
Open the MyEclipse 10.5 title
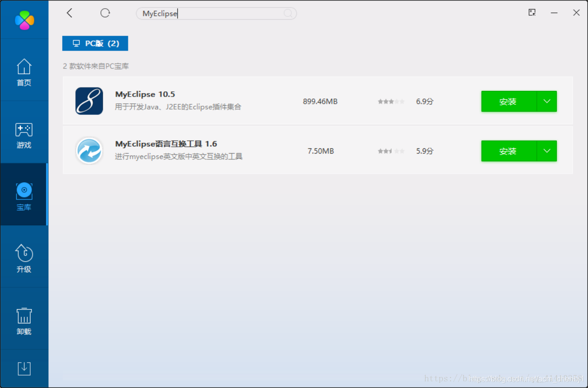pyautogui.click(x=145, y=94)
